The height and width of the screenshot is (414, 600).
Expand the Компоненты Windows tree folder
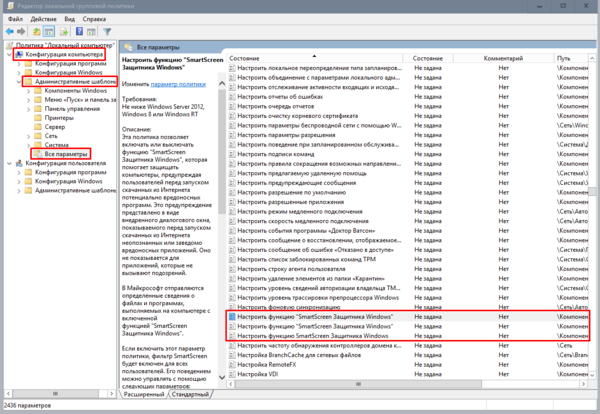tap(27, 91)
